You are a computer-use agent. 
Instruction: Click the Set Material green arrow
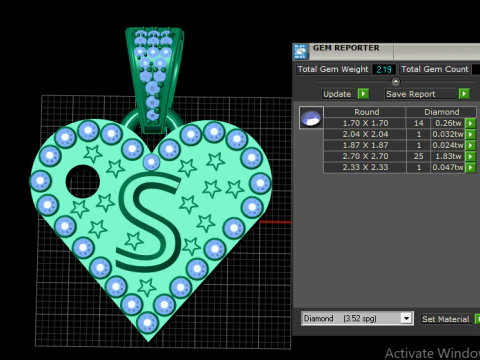(478, 319)
